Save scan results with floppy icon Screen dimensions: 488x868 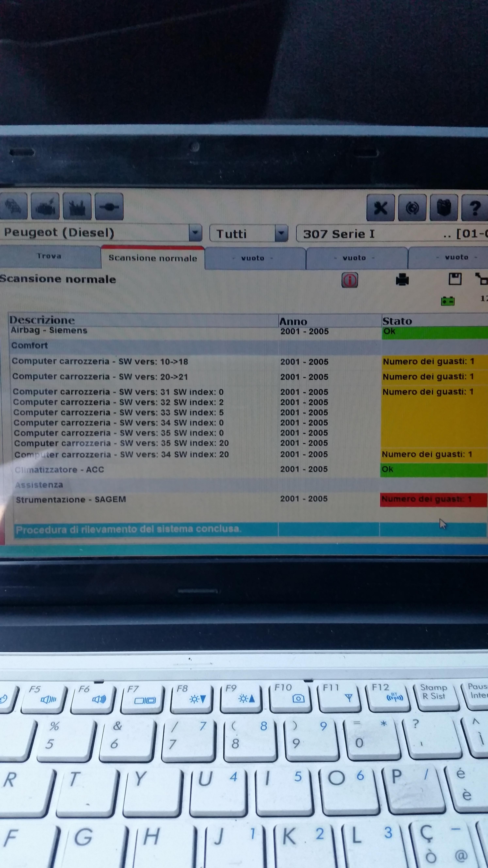[x=455, y=279]
